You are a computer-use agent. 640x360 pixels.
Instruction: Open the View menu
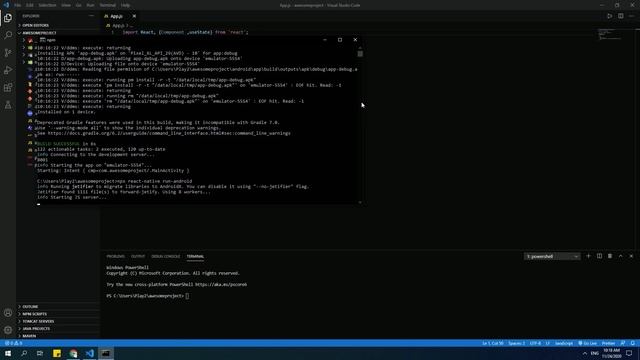(66, 5)
